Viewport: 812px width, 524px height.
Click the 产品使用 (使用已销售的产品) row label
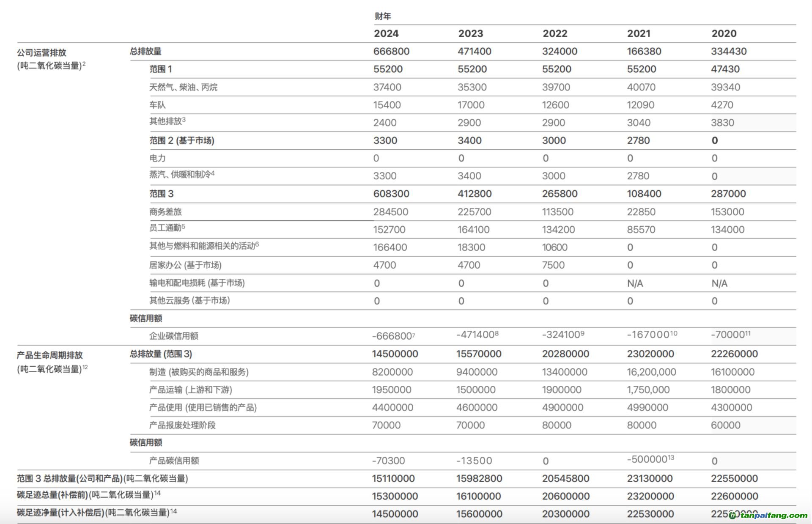click(203, 408)
